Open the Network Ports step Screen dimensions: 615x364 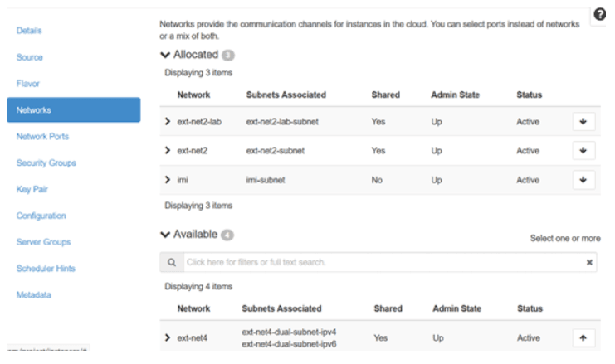pos(42,137)
